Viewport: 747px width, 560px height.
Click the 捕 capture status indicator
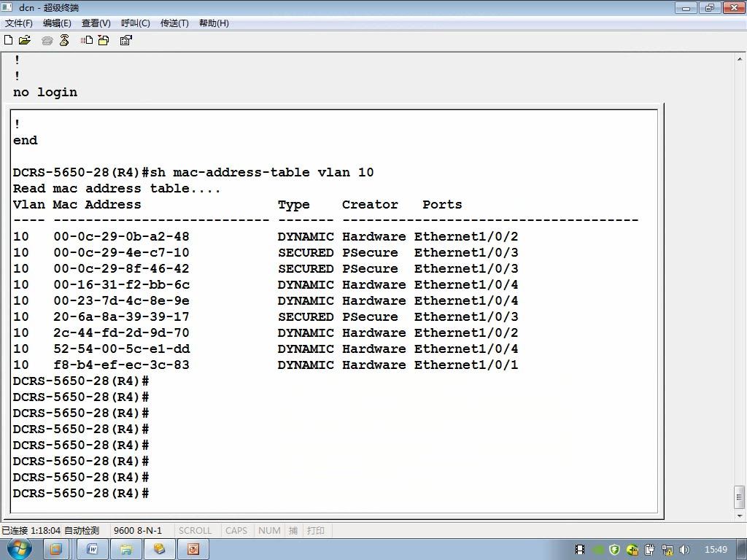pos(293,531)
